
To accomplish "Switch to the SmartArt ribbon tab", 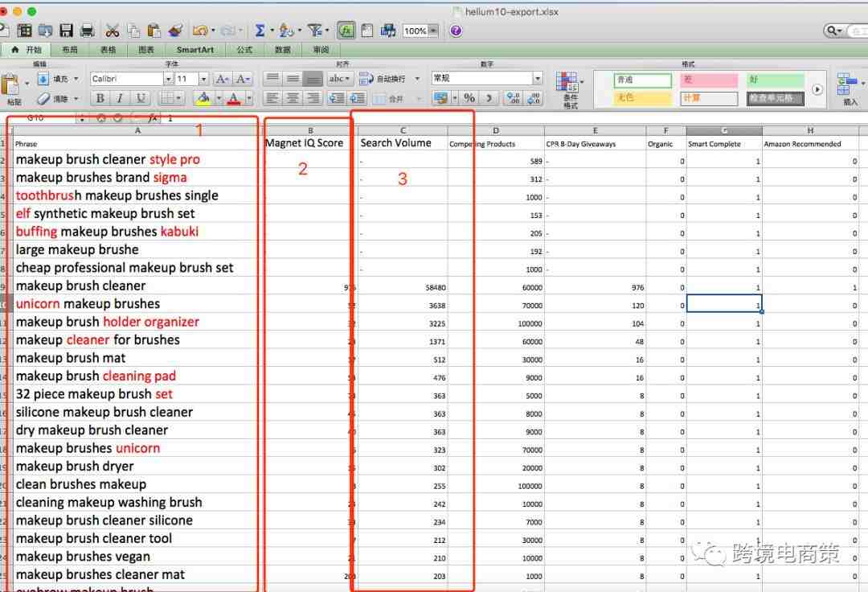I will click(194, 49).
